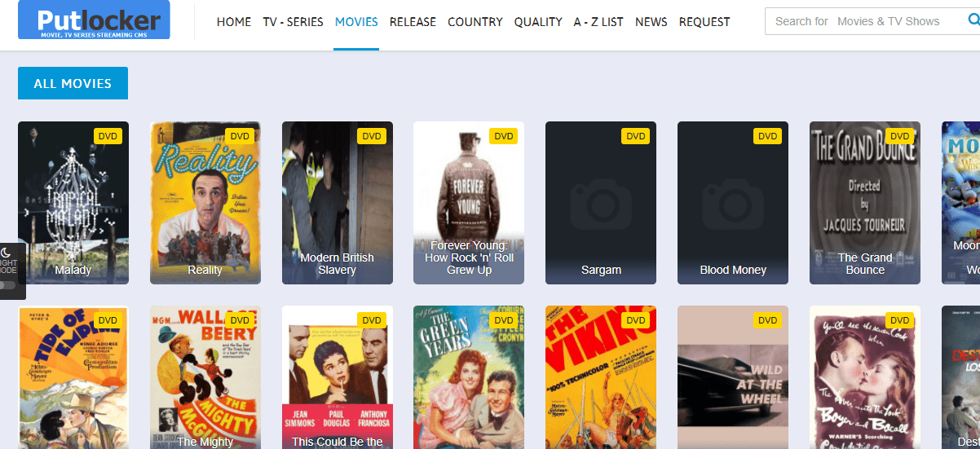Open the This Could Be the Night poster
Screen dimensions: 980x449
click(x=338, y=377)
